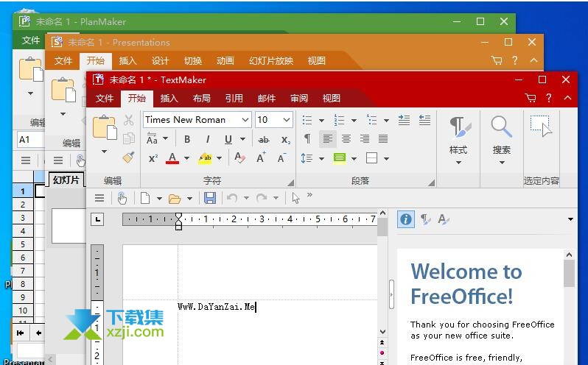Increase font size with the grow font icon
This screenshot has width=588, height=365.
pos(261,158)
